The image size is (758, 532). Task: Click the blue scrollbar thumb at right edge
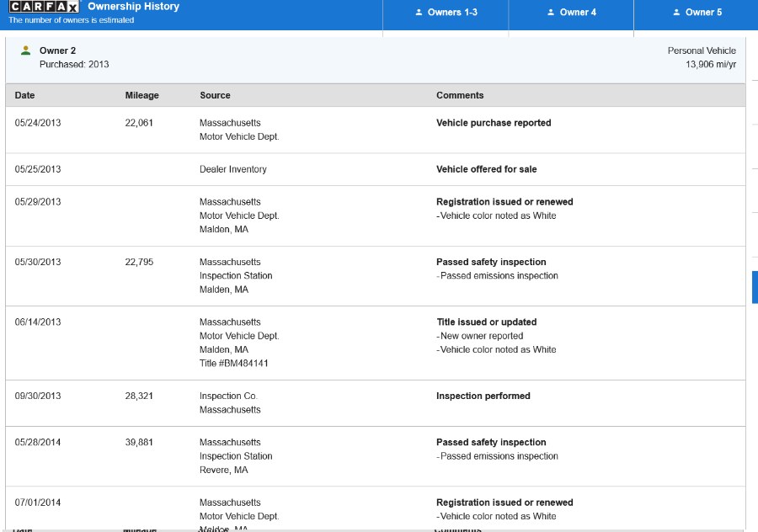[755, 287]
